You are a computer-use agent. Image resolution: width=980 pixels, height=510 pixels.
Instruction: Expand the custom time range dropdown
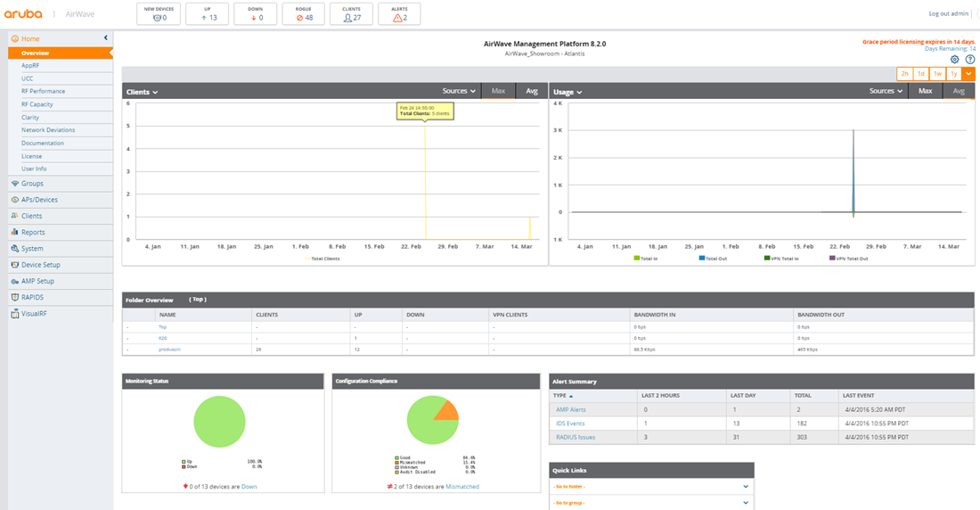tap(968, 74)
